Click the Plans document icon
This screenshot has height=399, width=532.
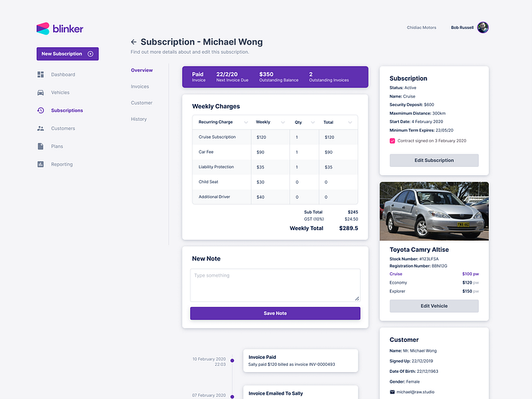click(x=41, y=146)
